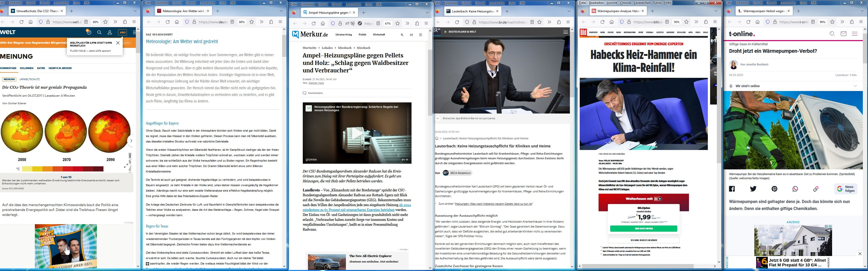Go to the next image in the WELT climate gallery
This screenshot has height=271, width=868.
click(131, 141)
